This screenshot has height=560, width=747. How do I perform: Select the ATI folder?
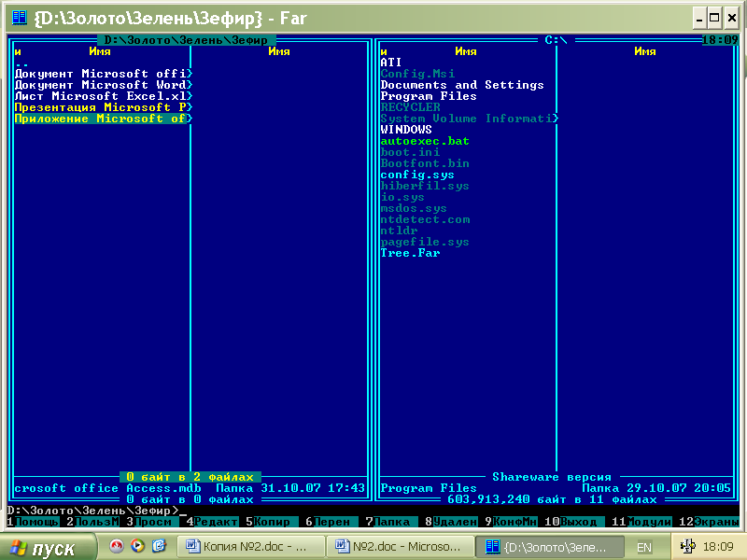[x=390, y=63]
